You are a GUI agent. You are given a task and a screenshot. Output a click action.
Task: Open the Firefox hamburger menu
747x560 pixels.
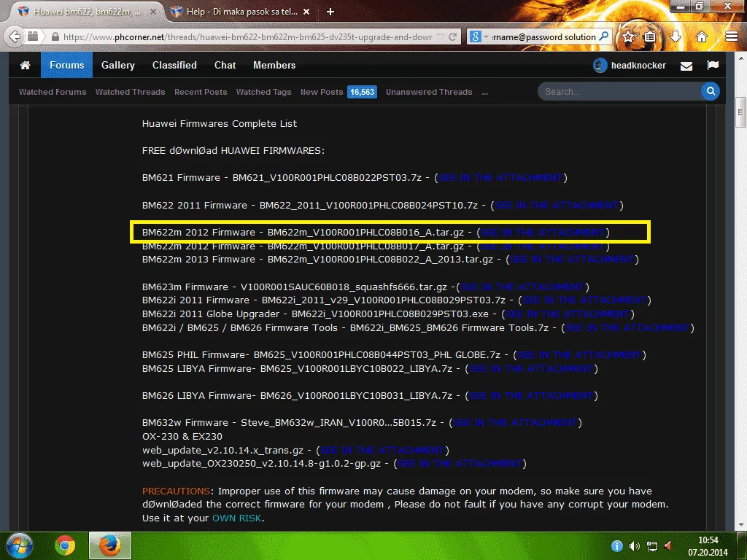click(731, 36)
